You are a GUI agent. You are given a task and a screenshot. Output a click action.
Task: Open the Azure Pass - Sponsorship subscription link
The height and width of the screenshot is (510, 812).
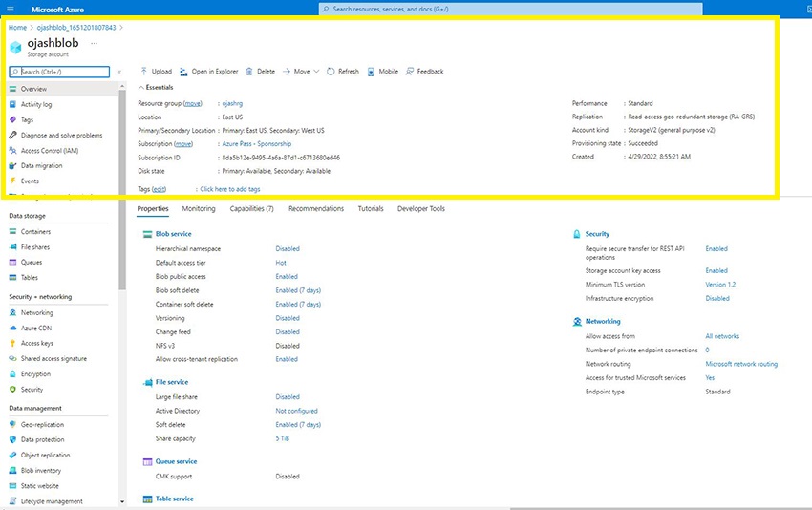click(x=257, y=144)
